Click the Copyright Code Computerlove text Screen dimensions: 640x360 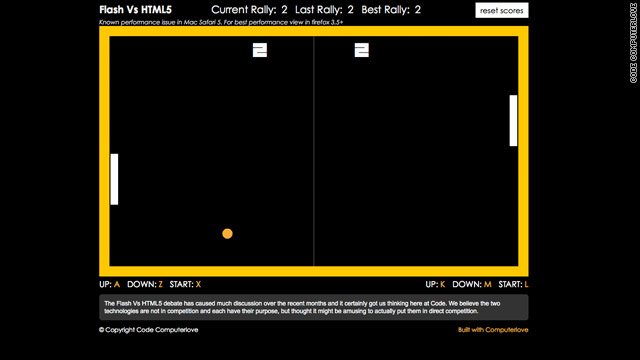[x=149, y=330]
